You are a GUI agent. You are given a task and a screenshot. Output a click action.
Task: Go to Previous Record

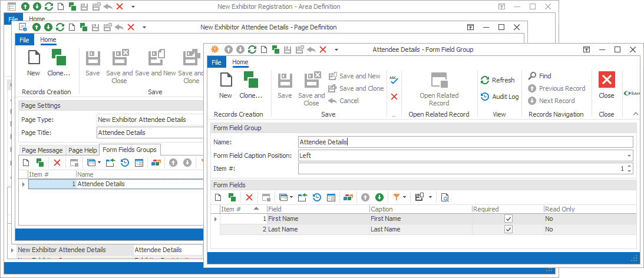[557, 88]
